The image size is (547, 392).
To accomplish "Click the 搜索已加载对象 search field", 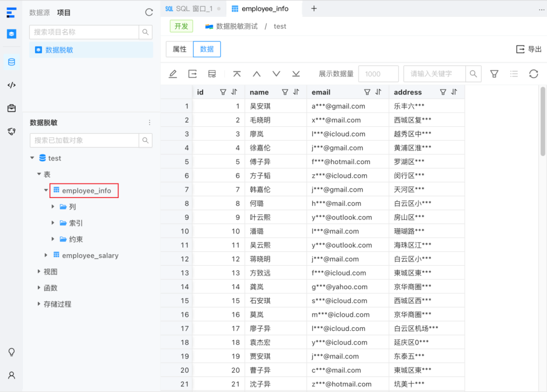I will click(84, 140).
